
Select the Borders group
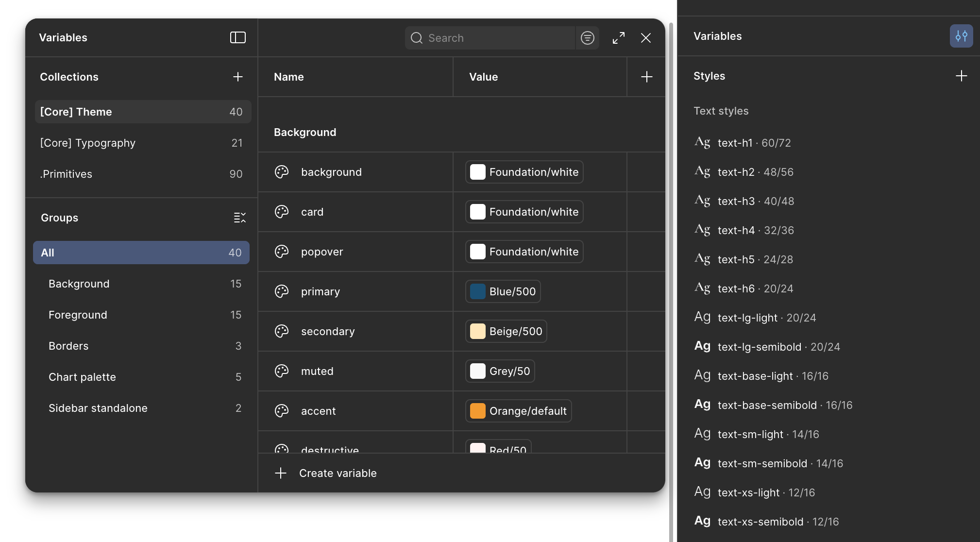pyautogui.click(x=68, y=346)
